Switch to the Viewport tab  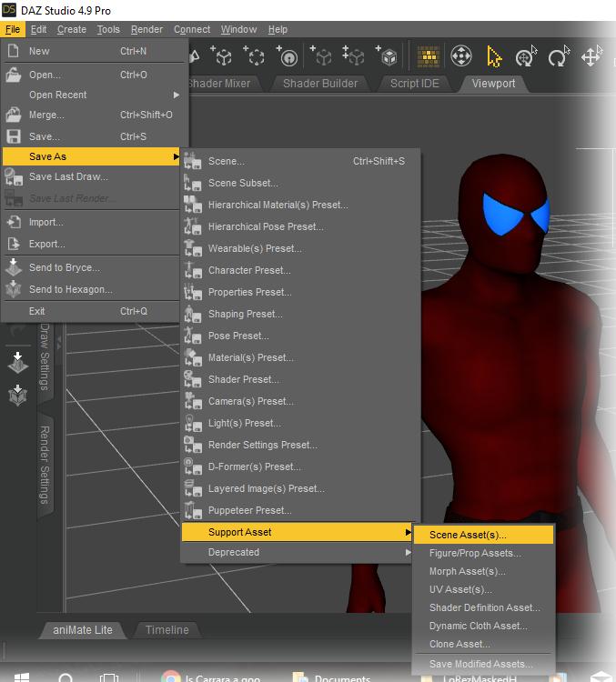tap(493, 84)
